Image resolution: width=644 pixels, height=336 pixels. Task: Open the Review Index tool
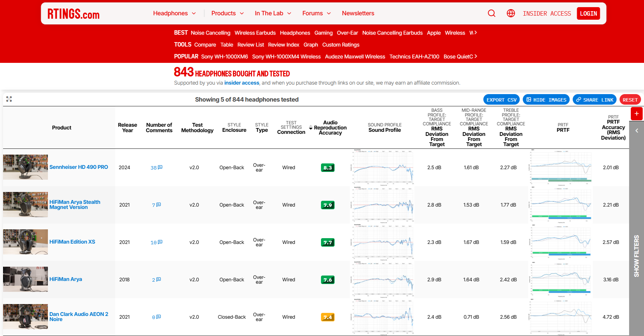click(284, 45)
